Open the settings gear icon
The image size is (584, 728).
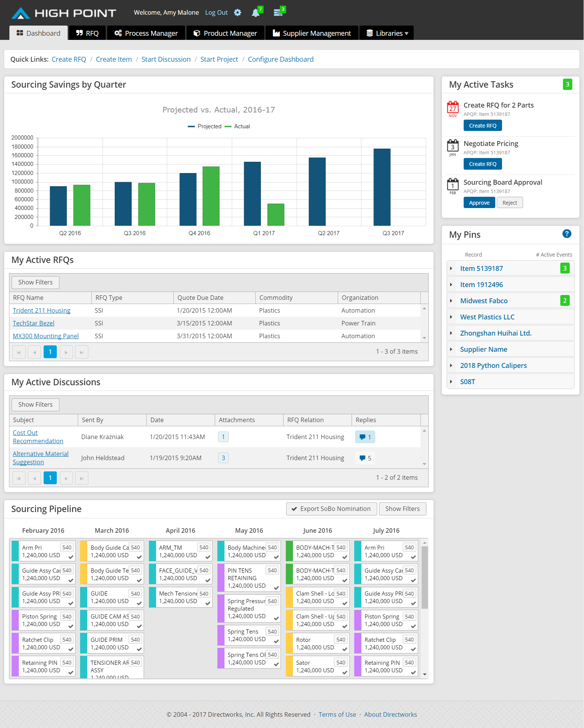click(x=237, y=12)
